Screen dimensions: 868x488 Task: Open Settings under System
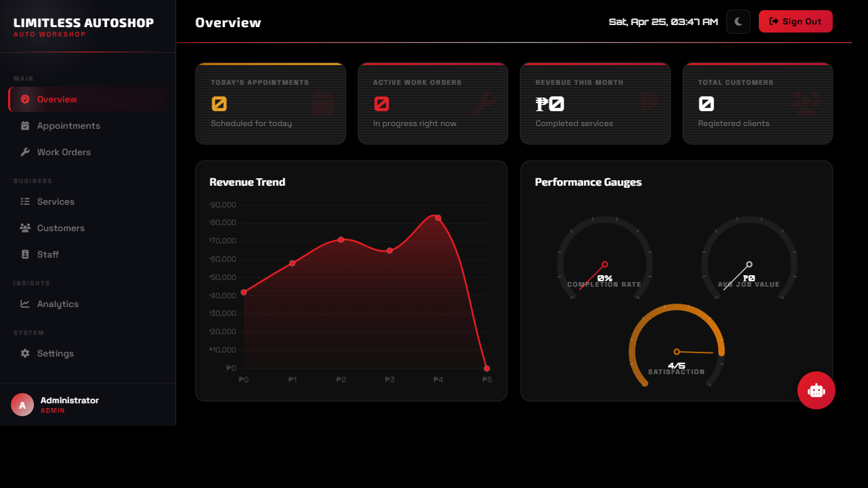click(x=88, y=353)
